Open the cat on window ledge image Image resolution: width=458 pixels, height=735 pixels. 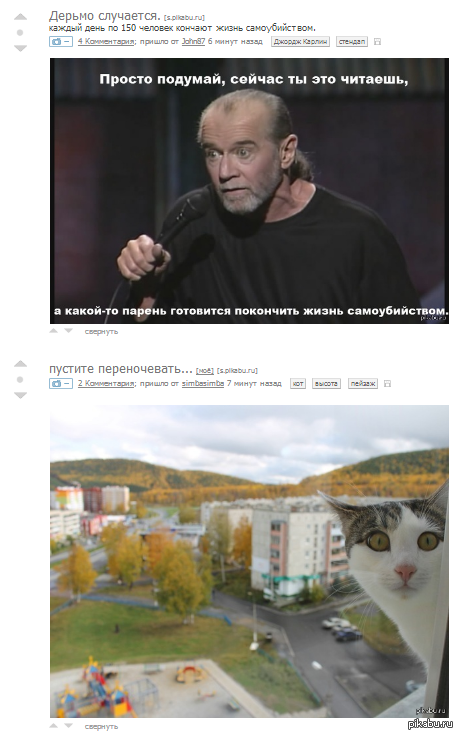(x=249, y=561)
